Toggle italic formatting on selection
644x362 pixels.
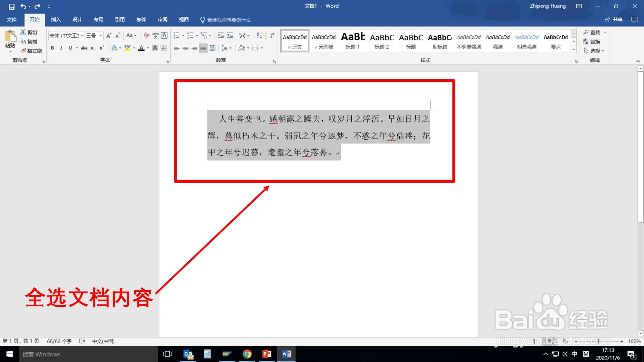point(61,48)
